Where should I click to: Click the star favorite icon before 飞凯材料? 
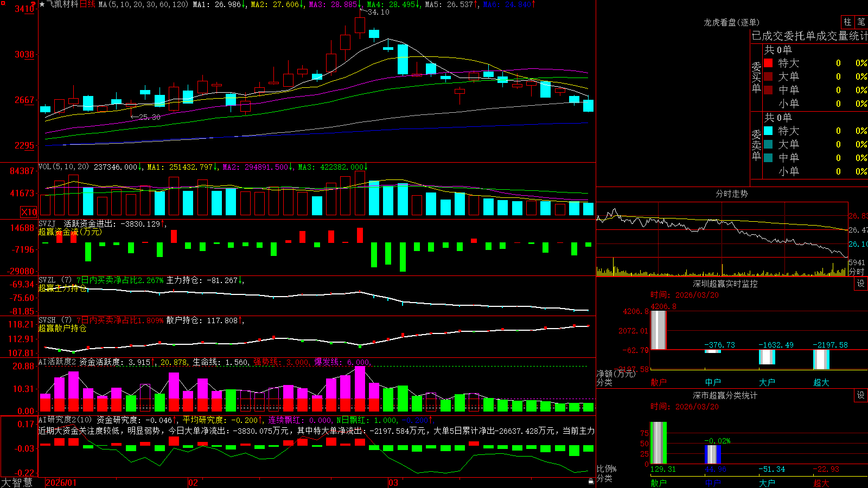click(x=42, y=4)
